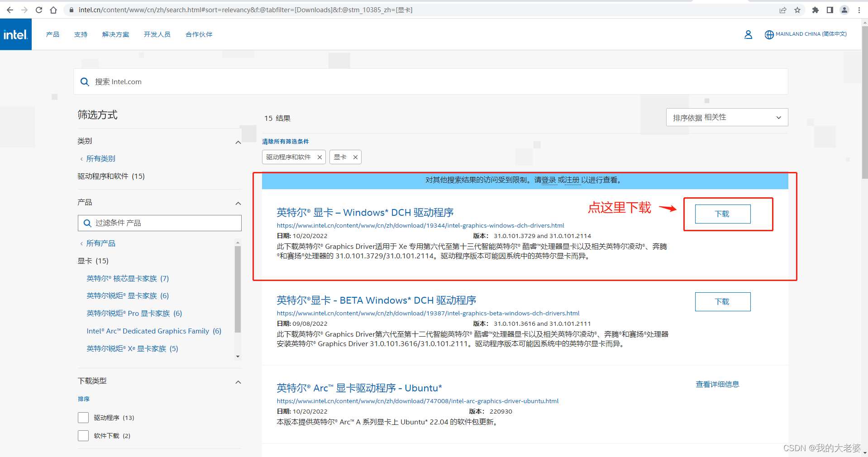Click the site lock icon in address bar

71,10
